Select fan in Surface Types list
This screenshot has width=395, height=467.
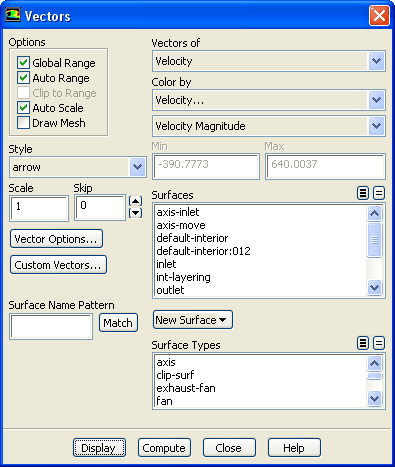click(x=261, y=401)
